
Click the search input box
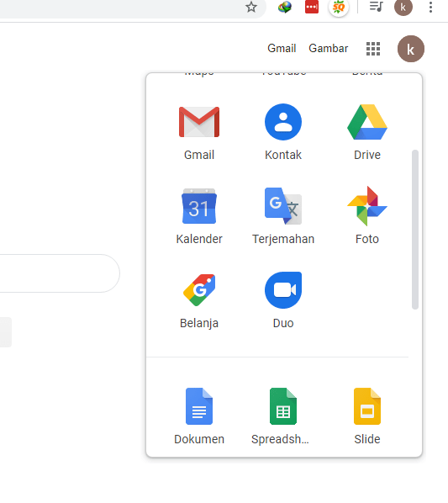(x=60, y=273)
